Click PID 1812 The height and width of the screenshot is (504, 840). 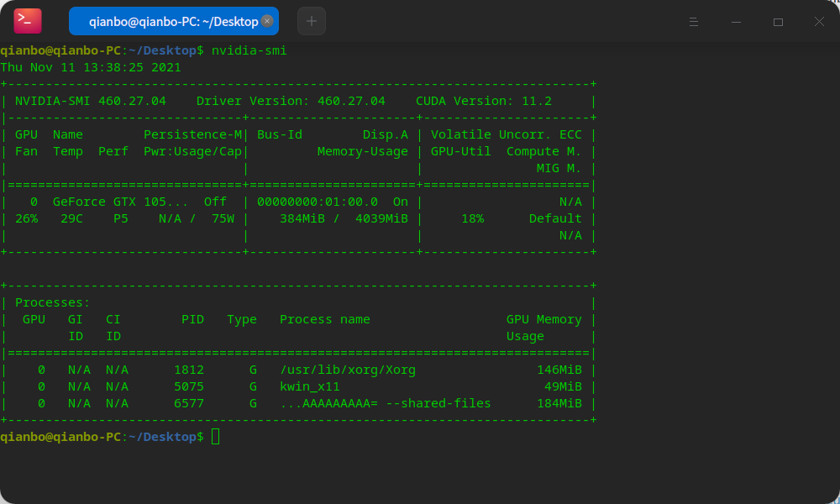(x=189, y=370)
